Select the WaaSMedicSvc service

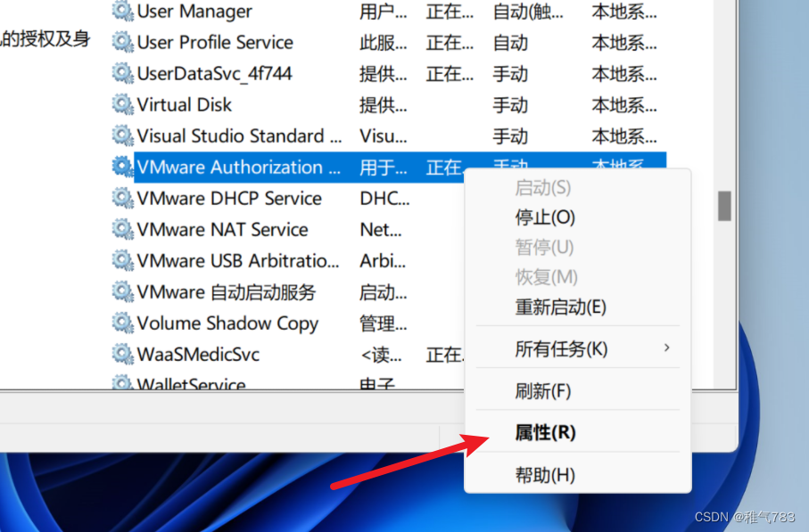point(198,355)
